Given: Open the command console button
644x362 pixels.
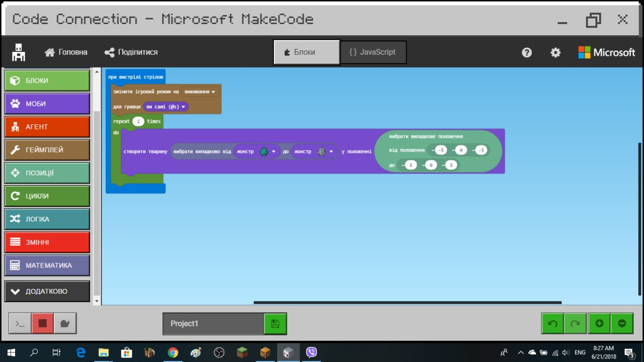Looking at the screenshot, I should 20,323.
